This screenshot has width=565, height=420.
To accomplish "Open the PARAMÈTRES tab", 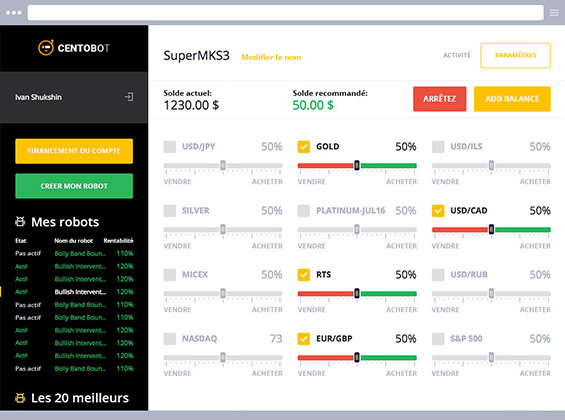I will 515,55.
